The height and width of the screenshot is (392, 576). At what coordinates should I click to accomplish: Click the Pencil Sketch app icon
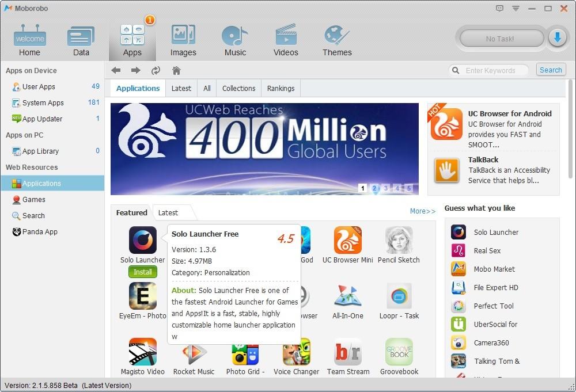click(x=399, y=240)
